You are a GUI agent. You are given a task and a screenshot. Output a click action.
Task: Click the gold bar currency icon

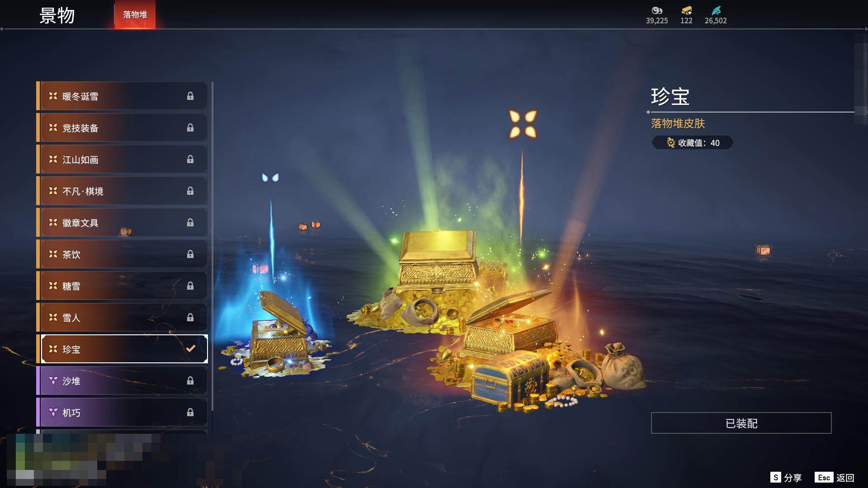[x=686, y=10]
